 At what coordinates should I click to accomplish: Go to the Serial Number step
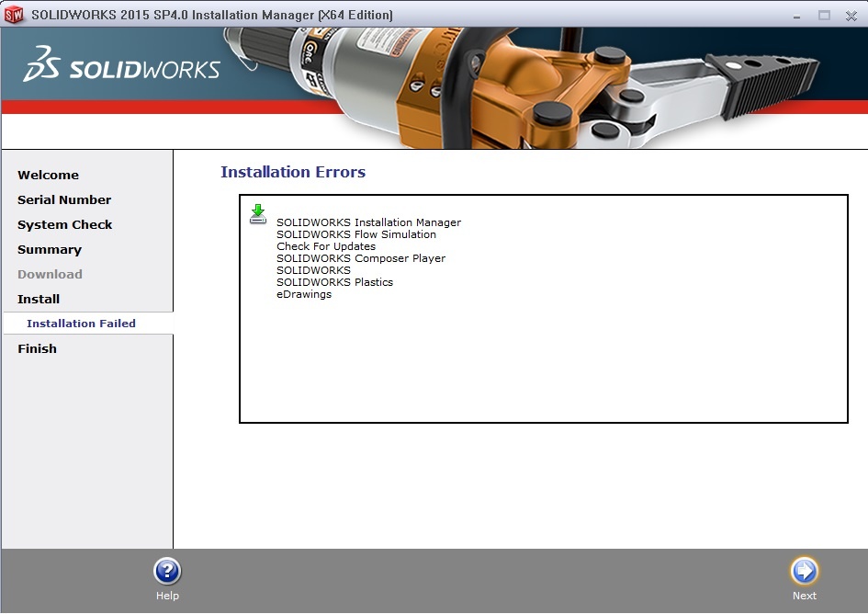64,200
